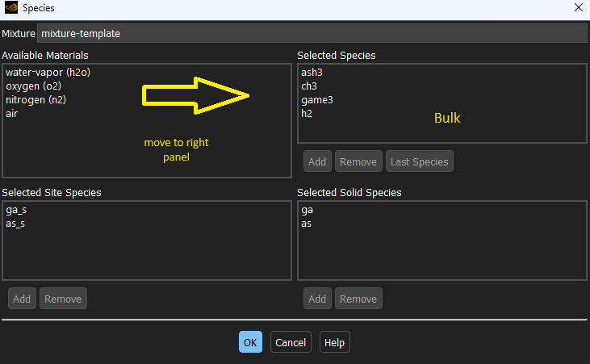Click the Ansys Species window icon
590x364 pixels.
tap(10, 8)
